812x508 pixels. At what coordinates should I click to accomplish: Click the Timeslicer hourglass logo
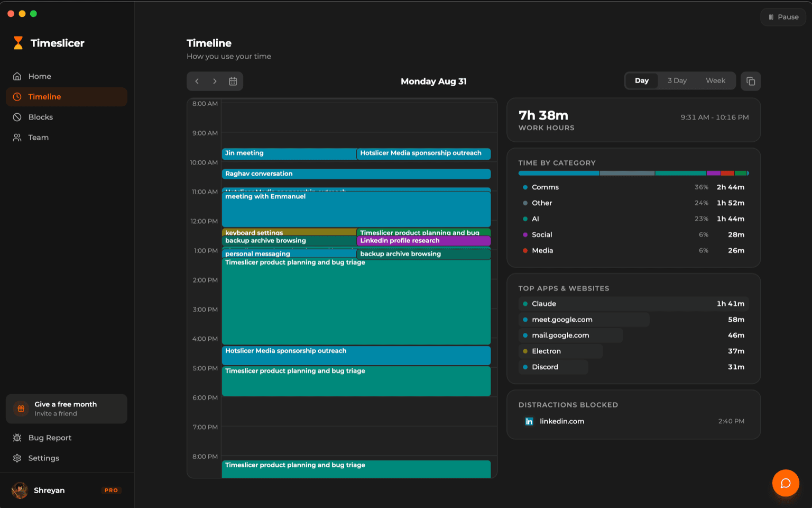18,43
